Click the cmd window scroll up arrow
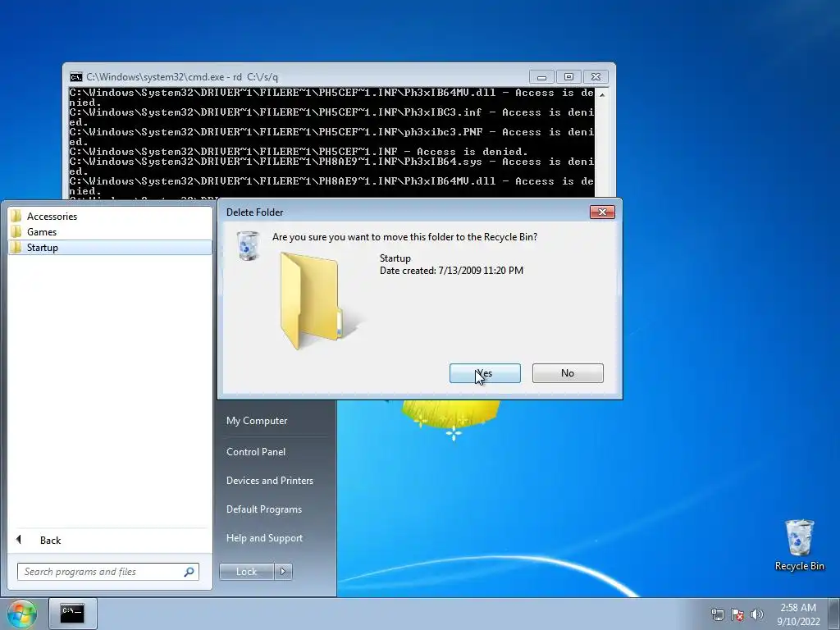Image resolution: width=840 pixels, height=630 pixels. coord(602,95)
